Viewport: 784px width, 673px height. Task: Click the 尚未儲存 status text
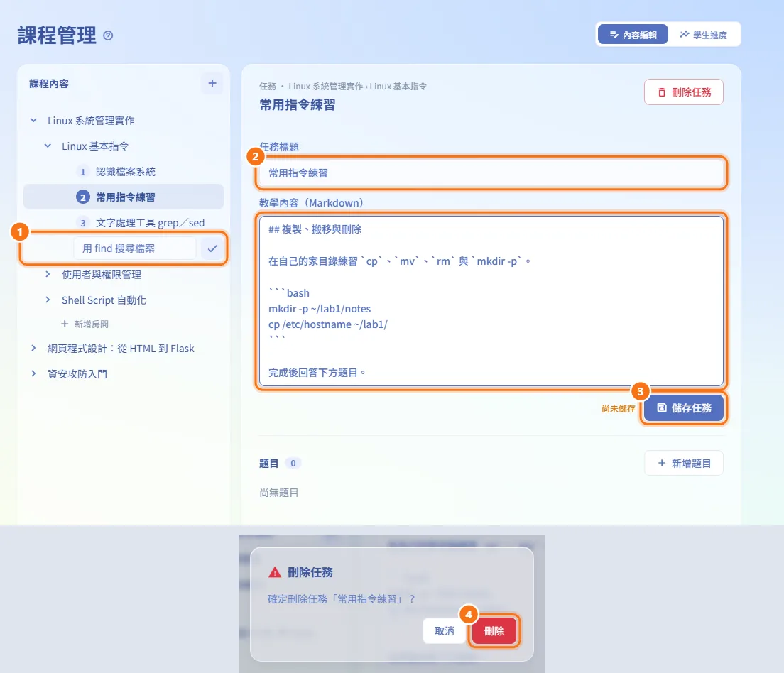tap(618, 408)
